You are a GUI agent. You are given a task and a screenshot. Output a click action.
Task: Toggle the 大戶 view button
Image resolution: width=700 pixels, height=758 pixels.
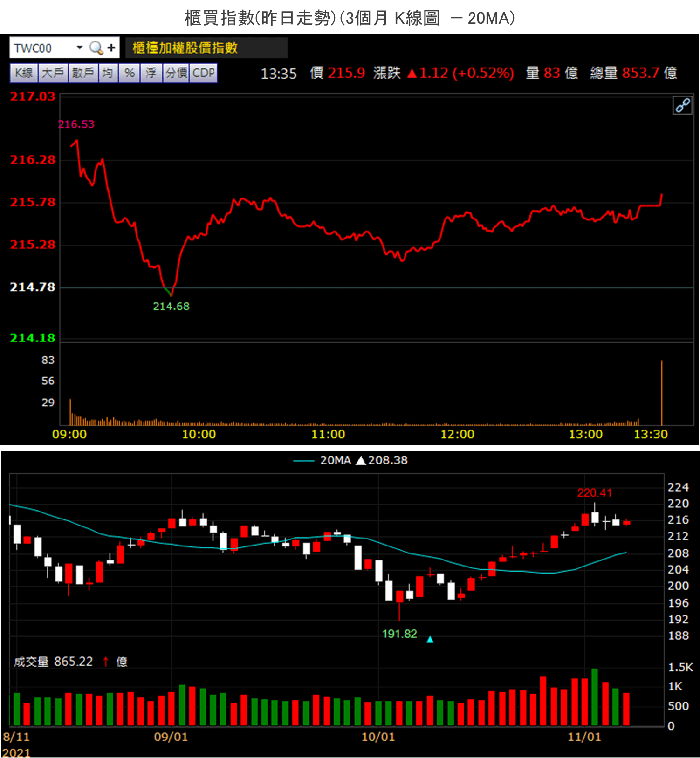tap(53, 73)
